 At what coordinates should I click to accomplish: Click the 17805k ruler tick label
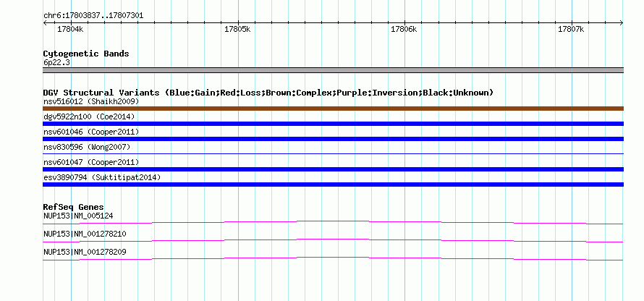click(237, 29)
